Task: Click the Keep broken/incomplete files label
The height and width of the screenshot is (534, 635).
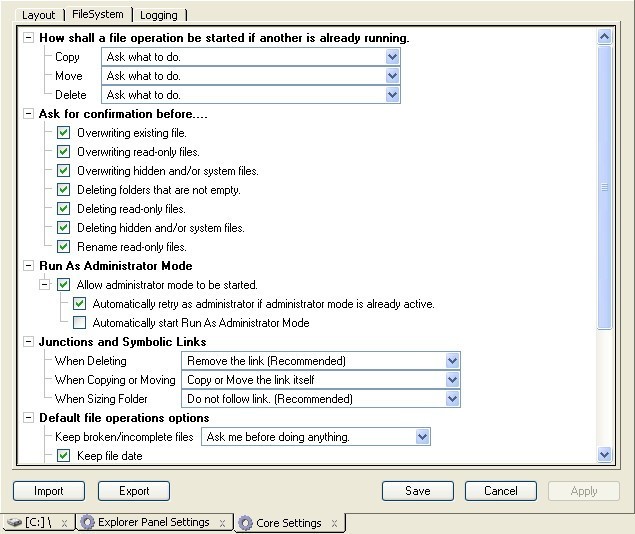Action: coord(124,437)
